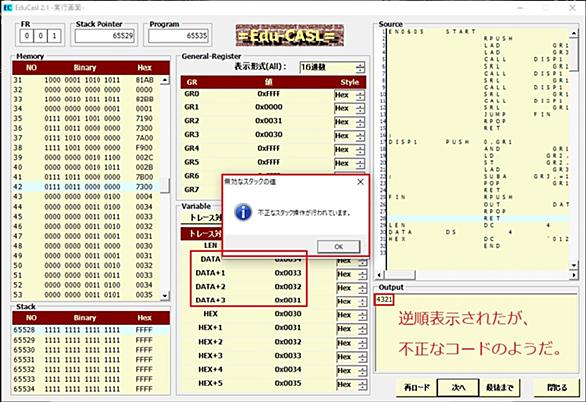This screenshot has width=586, height=402.
Task: Click the DATA+3 variable value 0x0031
Action: tap(288, 300)
